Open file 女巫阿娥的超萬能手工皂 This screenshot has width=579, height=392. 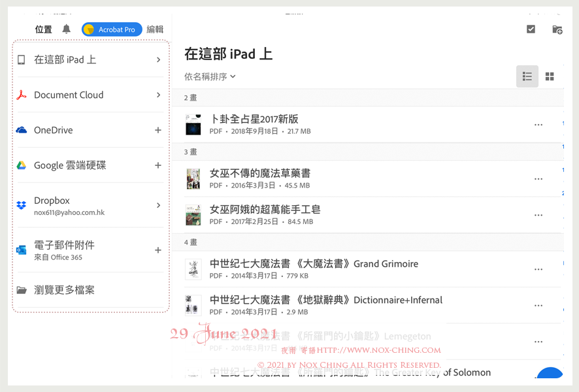coord(368,215)
